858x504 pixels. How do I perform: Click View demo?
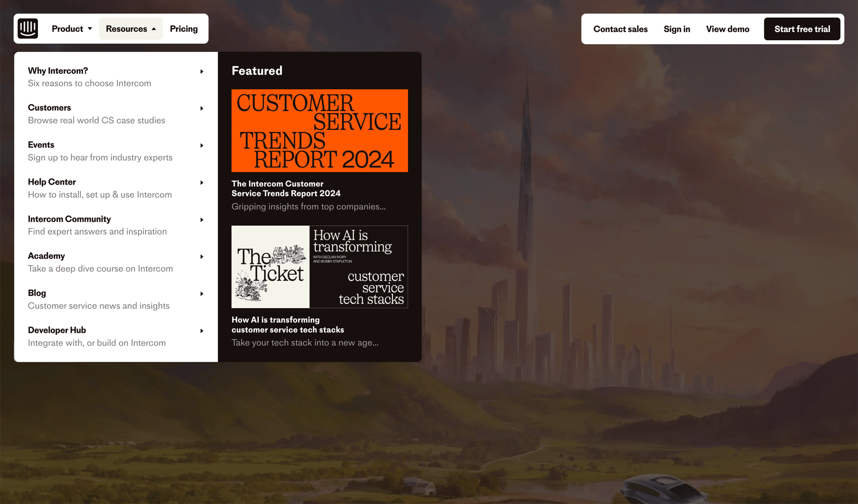pyautogui.click(x=728, y=29)
